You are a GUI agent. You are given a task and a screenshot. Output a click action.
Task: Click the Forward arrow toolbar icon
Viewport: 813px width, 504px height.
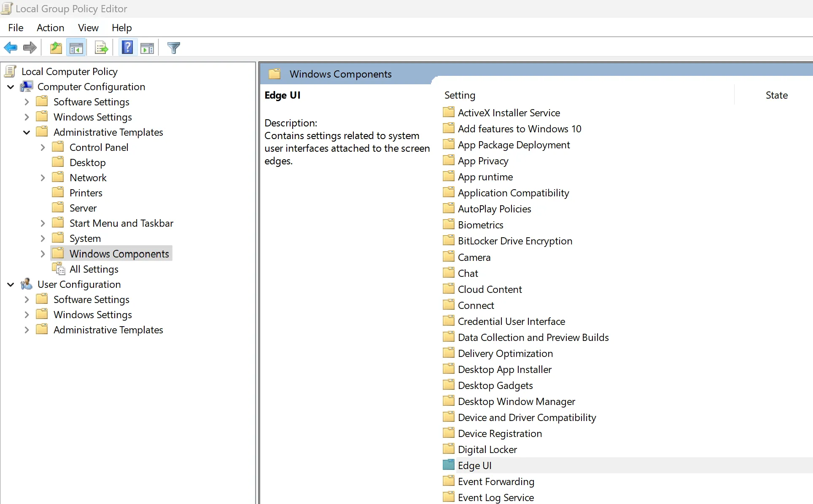30,48
